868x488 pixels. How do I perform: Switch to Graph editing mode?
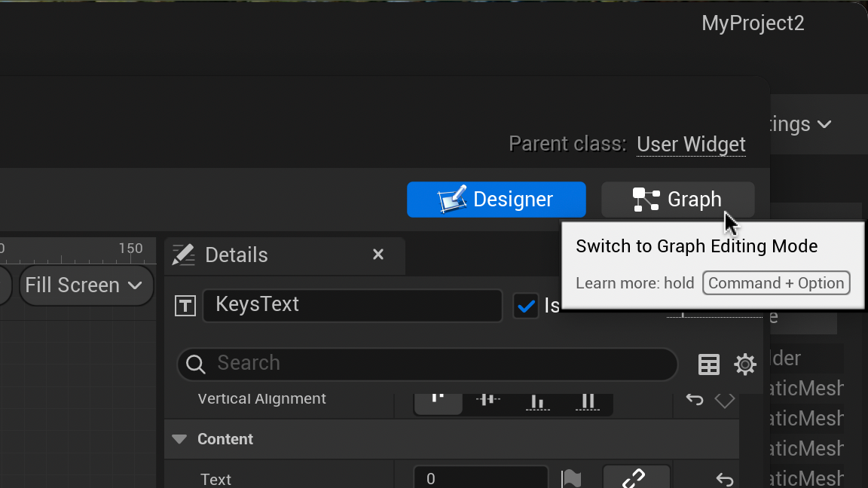click(677, 200)
